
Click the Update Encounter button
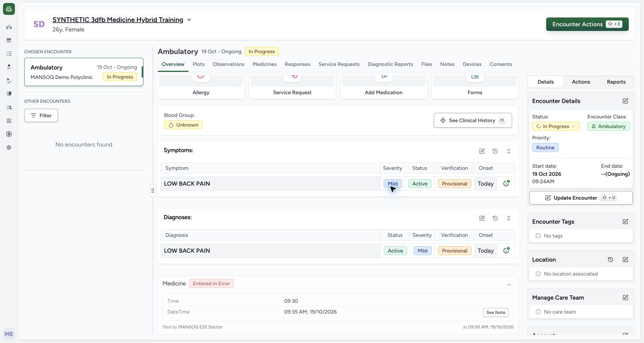tap(581, 198)
